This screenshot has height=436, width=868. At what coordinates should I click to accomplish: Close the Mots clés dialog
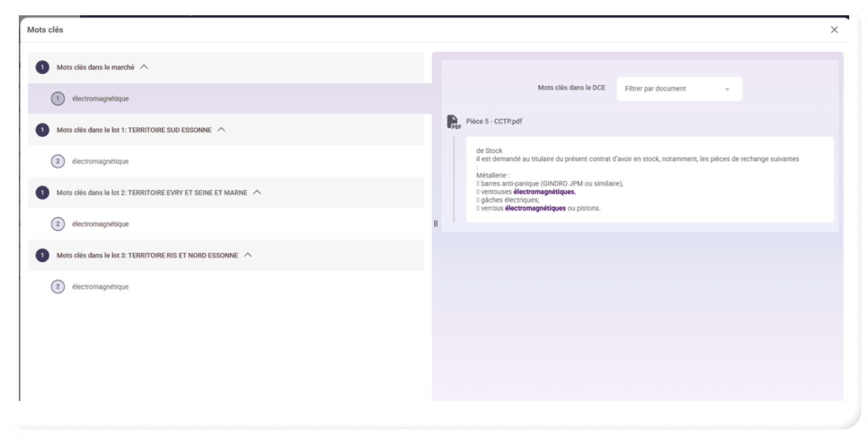pos(834,30)
